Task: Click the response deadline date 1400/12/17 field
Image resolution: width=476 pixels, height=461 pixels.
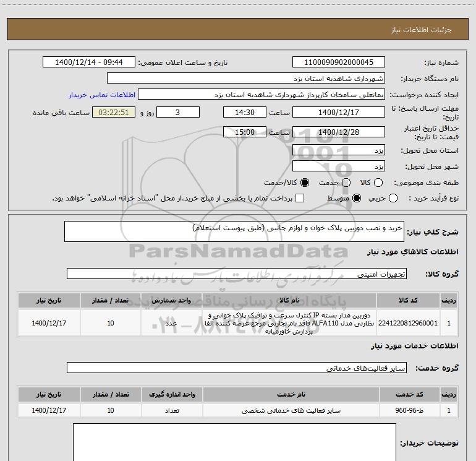Action: click(x=339, y=112)
